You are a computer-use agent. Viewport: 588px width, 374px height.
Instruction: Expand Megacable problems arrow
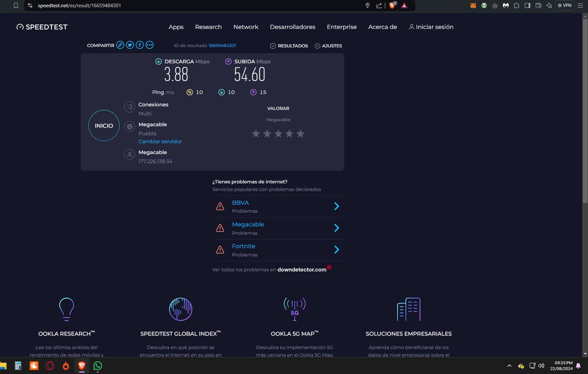(x=337, y=228)
